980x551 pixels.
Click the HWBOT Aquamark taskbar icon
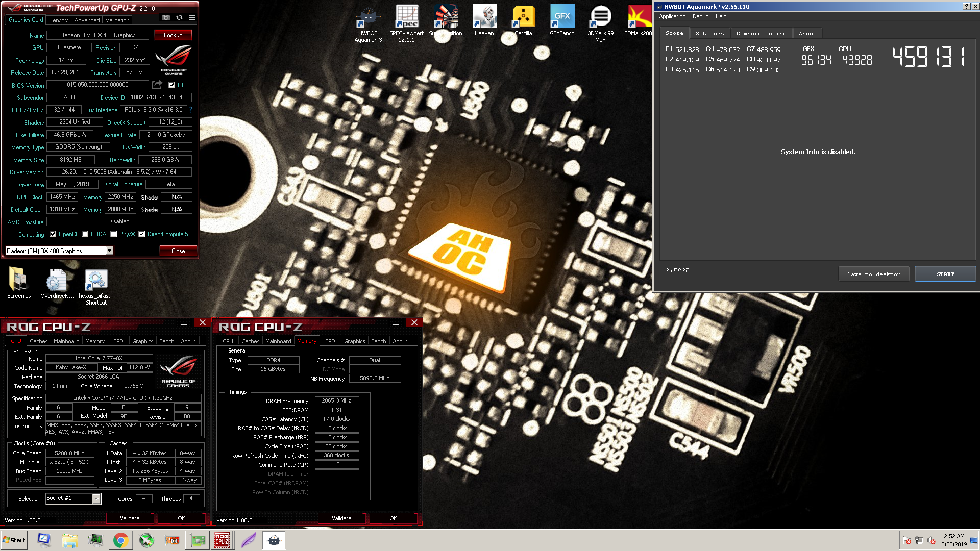point(274,540)
